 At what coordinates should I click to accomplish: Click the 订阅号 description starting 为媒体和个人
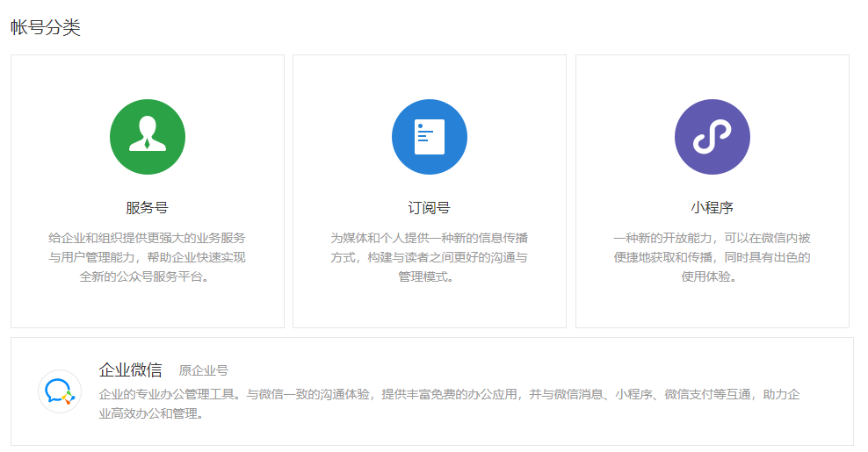(429, 257)
